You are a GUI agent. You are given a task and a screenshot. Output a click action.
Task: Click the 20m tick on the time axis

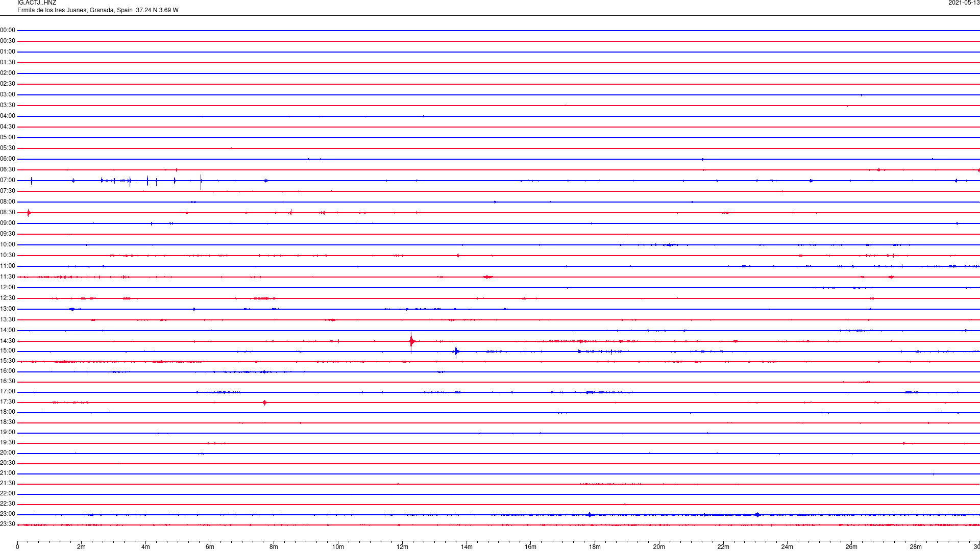point(659,547)
